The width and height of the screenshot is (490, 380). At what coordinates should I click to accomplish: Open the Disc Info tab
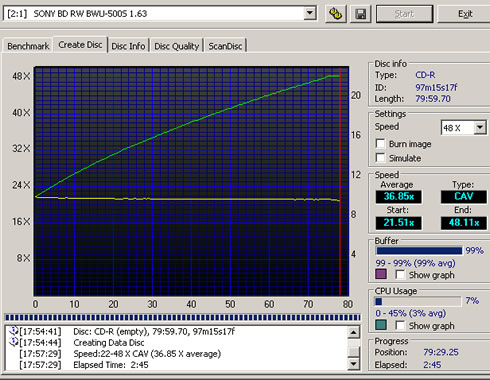[128, 46]
